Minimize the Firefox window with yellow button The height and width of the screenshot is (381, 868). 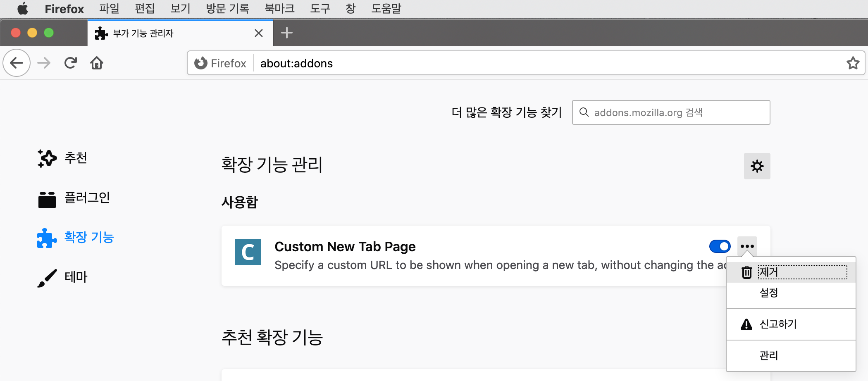pyautogui.click(x=32, y=33)
